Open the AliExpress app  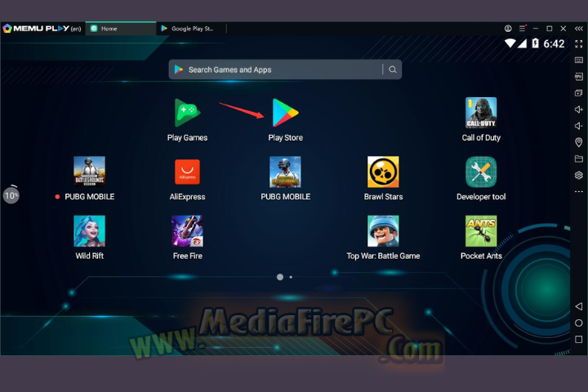click(187, 171)
